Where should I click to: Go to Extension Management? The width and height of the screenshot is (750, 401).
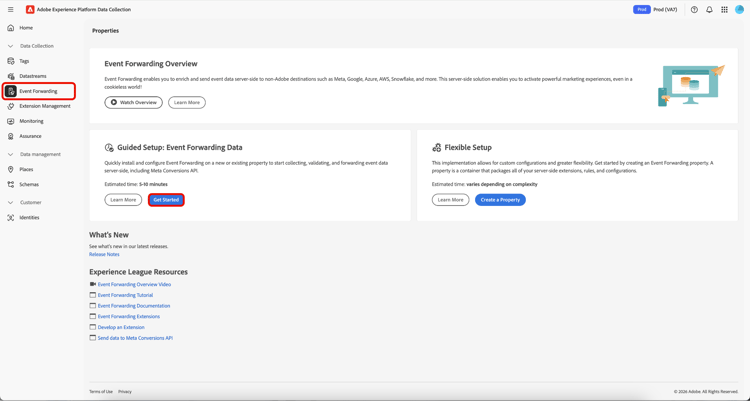coord(45,106)
